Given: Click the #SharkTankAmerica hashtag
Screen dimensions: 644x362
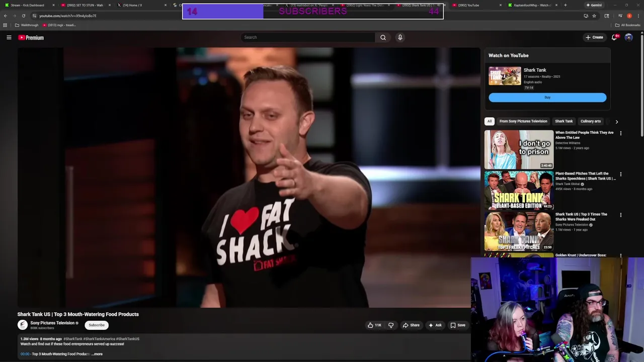Looking at the screenshot, I should click(100, 339).
